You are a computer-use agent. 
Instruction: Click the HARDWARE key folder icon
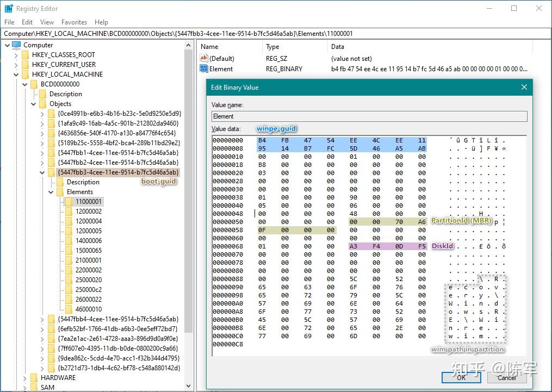point(34,378)
